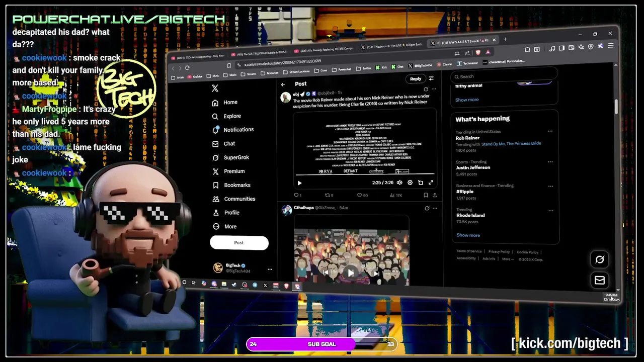
Task: Mute the video using the speaker icon
Action: (x=399, y=183)
